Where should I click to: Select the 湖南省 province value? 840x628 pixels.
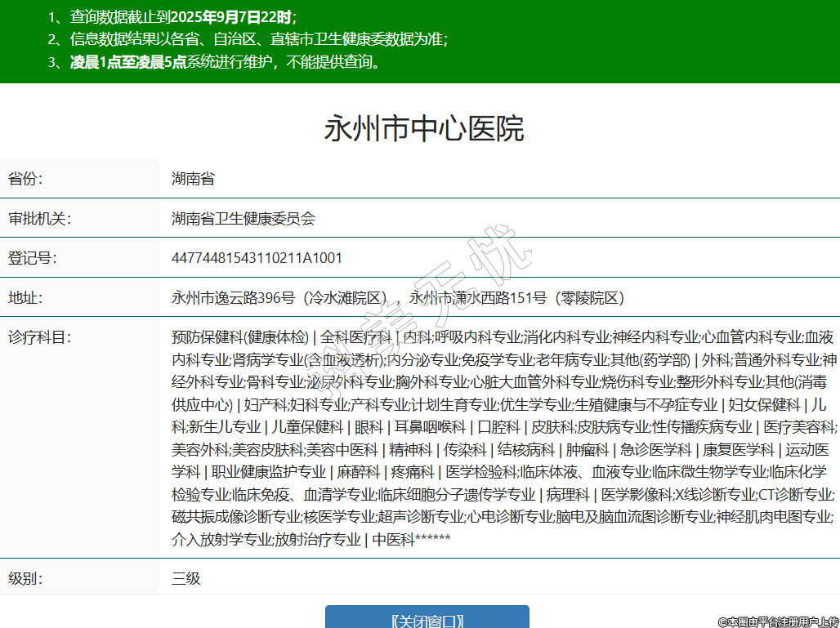193,179
